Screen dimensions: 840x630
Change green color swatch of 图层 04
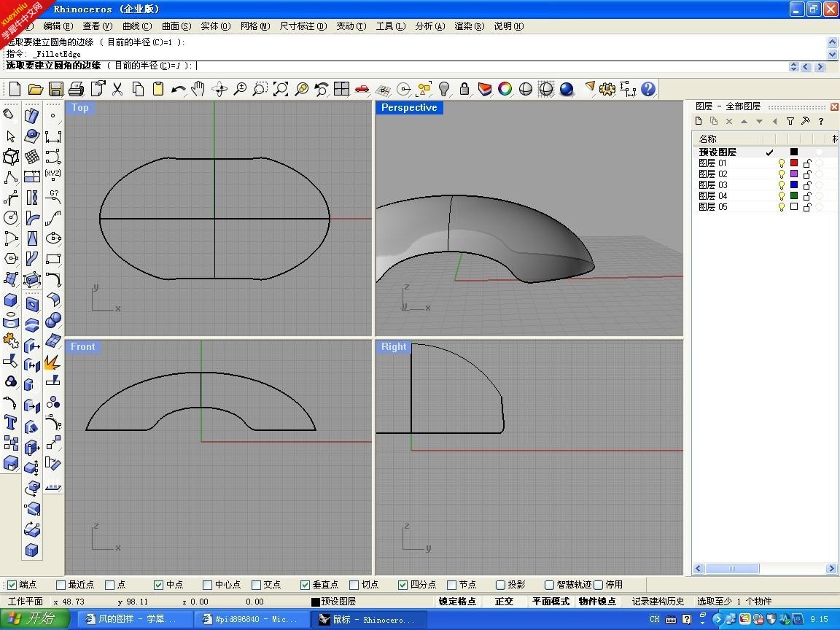(794, 195)
